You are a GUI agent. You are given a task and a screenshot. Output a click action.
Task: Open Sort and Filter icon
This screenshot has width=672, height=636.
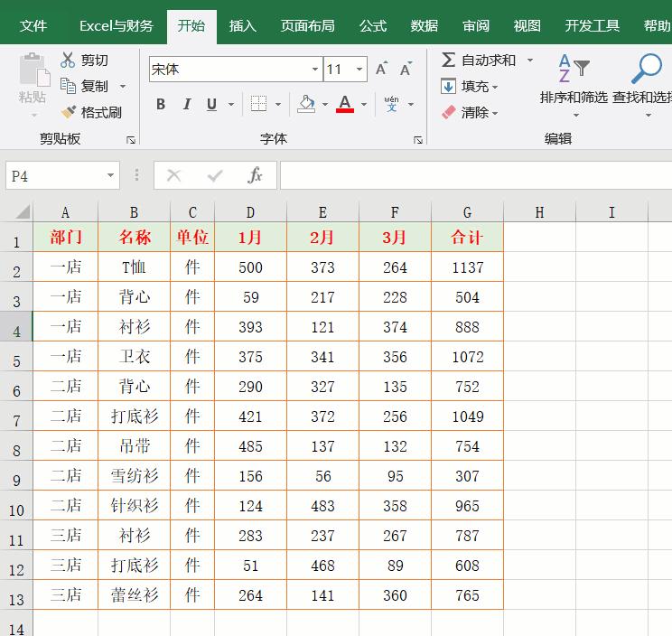pos(574,68)
